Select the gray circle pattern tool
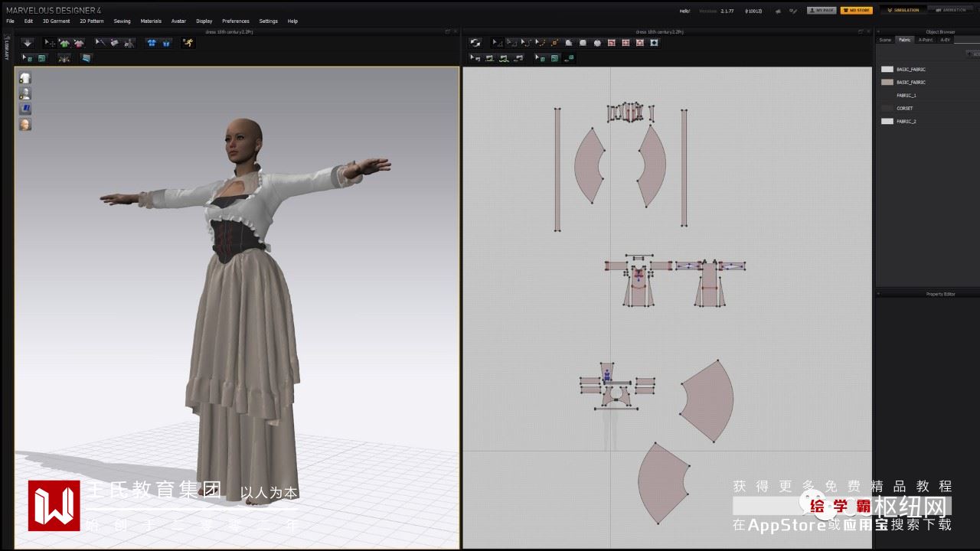Screen dimensions: 980x551 tap(597, 43)
